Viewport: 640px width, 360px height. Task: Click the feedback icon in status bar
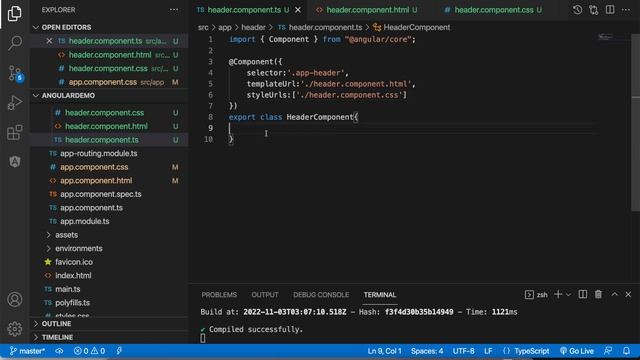point(608,351)
